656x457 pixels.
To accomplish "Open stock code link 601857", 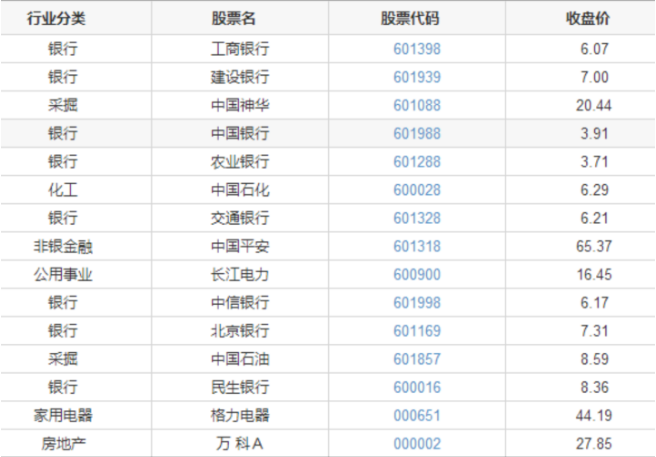I will pyautogui.click(x=417, y=359).
